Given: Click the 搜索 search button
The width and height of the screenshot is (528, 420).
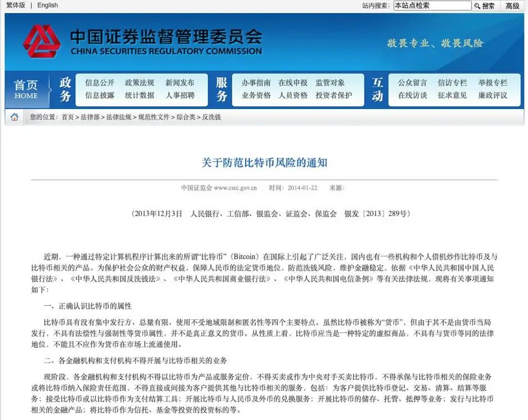Looking at the screenshot, I should tap(490, 6).
